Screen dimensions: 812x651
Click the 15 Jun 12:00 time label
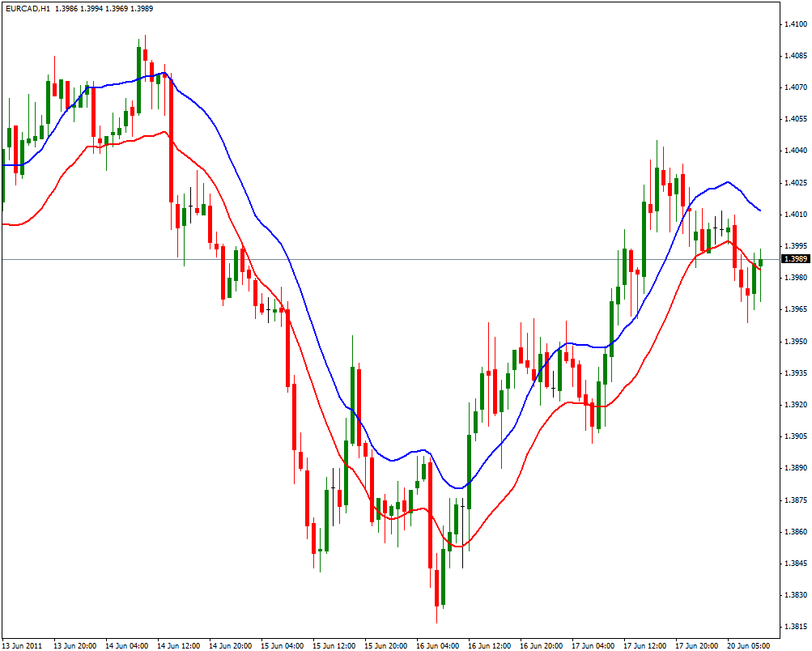click(x=334, y=646)
